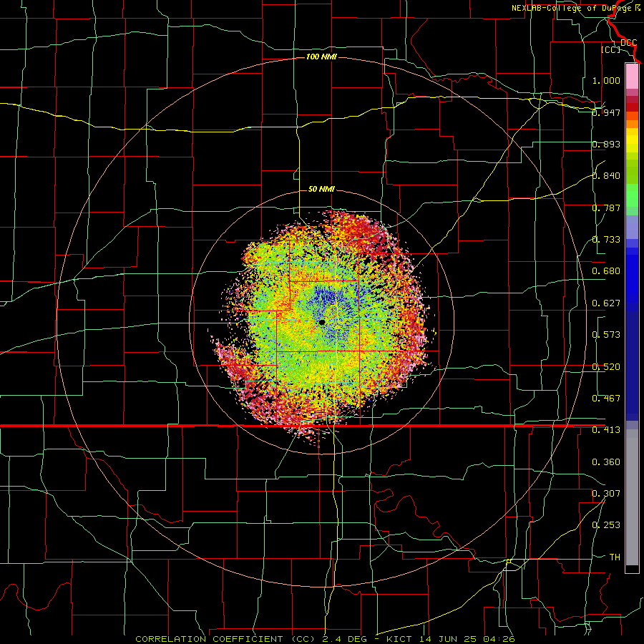
Task: Select the 0.573 legend value
Action: pos(606,335)
